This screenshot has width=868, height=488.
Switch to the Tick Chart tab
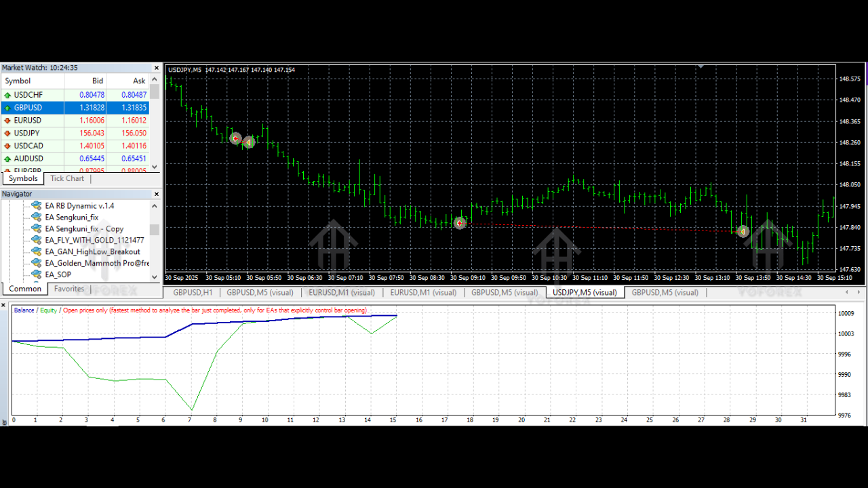pyautogui.click(x=66, y=178)
